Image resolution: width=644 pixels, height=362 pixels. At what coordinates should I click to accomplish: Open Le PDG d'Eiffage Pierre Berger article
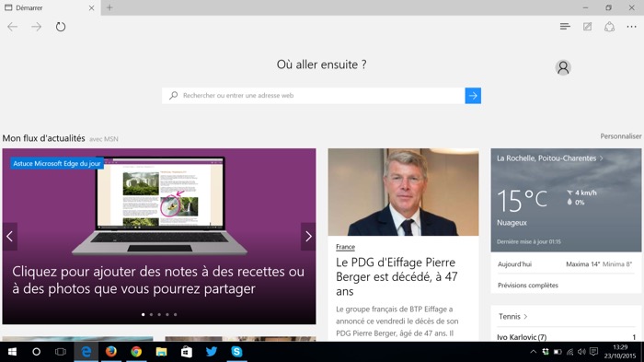tap(397, 277)
